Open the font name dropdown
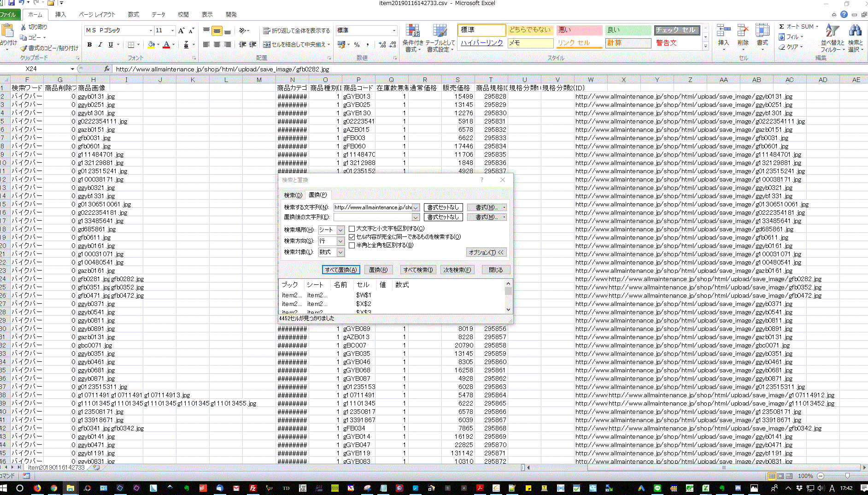Image resolution: width=868 pixels, height=495 pixels. pos(151,30)
